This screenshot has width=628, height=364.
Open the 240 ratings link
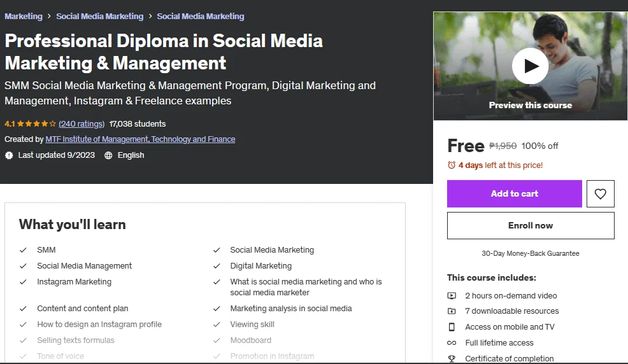[82, 124]
